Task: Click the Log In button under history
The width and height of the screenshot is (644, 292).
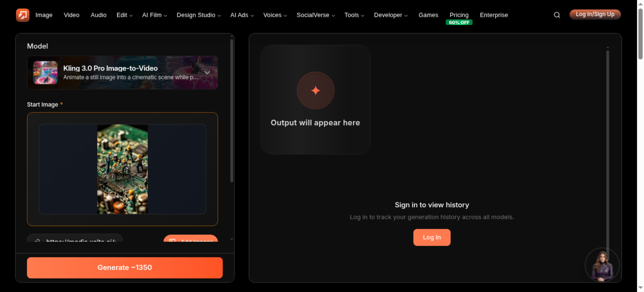Action: click(x=432, y=237)
